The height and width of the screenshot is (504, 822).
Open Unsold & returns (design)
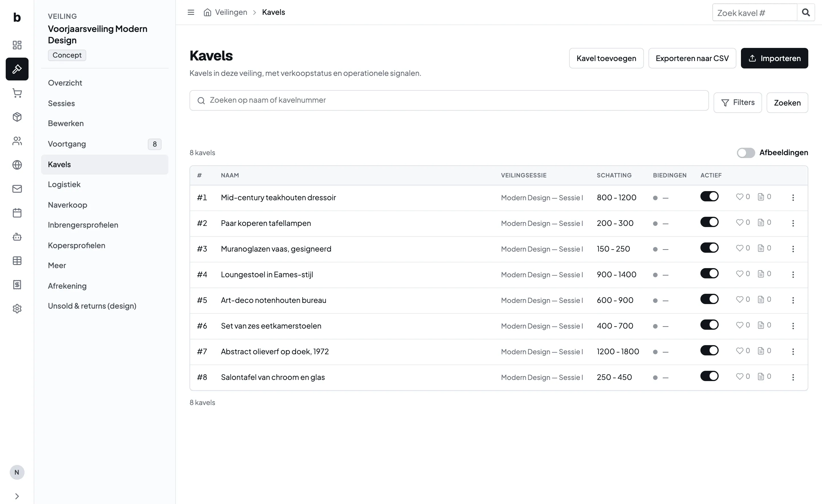click(105, 306)
